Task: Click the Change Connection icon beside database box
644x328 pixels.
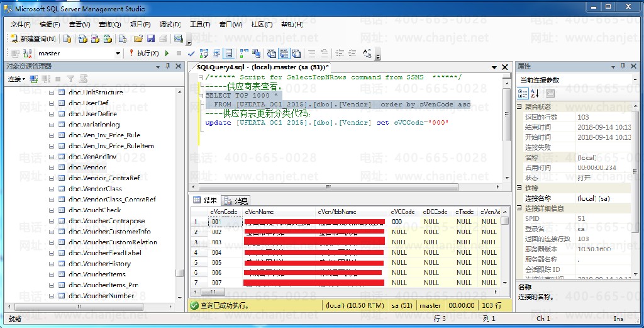Action: pyautogui.click(x=27, y=53)
